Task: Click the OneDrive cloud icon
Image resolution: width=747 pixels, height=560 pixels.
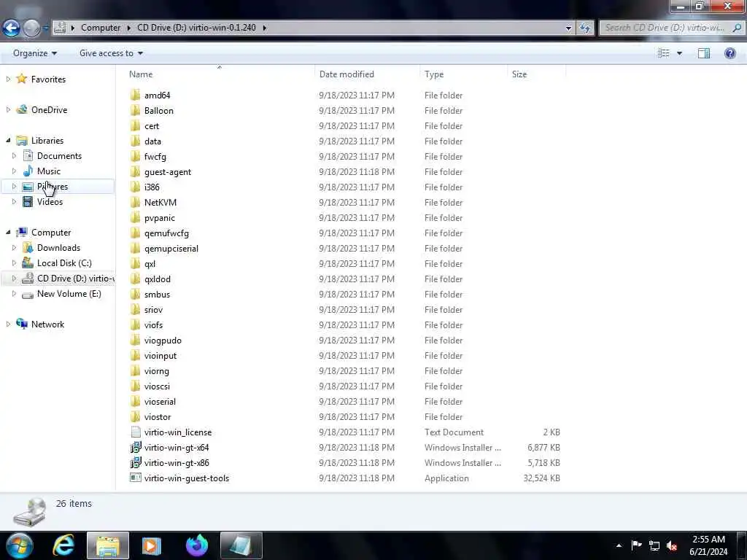Action: tap(21, 109)
